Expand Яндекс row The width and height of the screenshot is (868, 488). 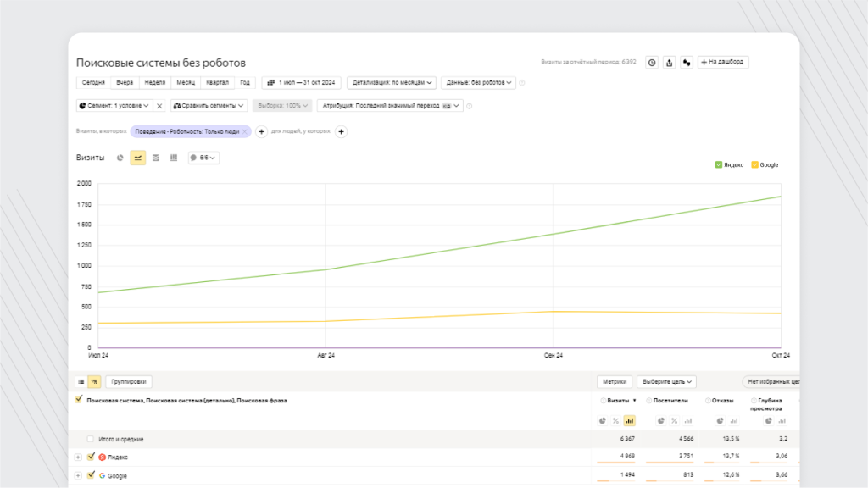(x=78, y=457)
